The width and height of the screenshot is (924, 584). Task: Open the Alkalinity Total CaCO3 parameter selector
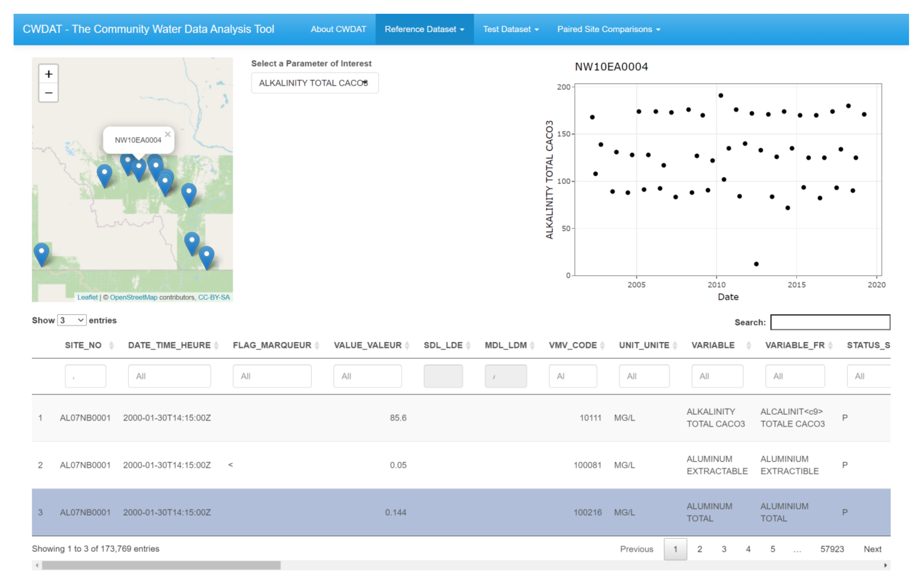315,83
